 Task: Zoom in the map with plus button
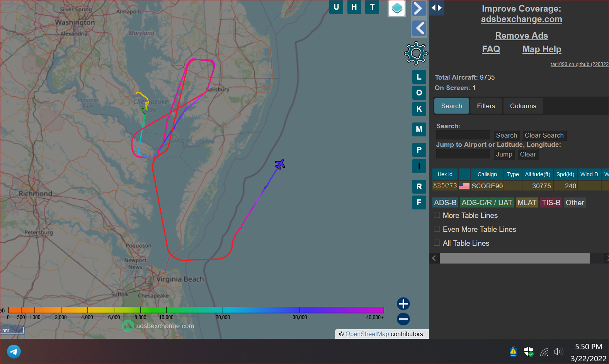[x=403, y=304]
